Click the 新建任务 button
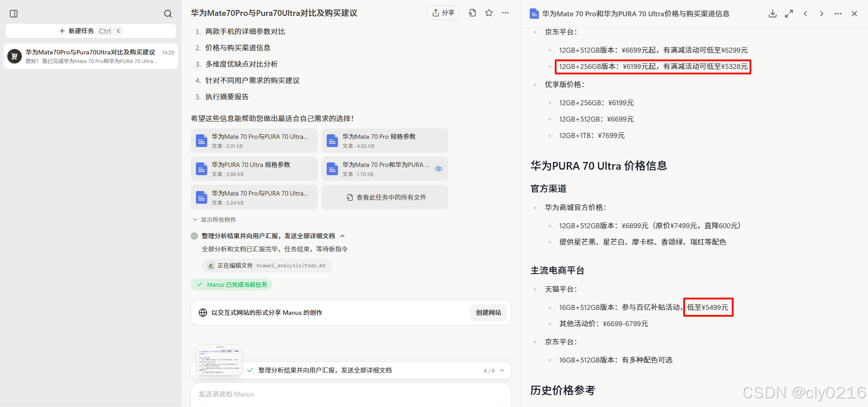Viewport: 868px width, 407px height. 91,31
